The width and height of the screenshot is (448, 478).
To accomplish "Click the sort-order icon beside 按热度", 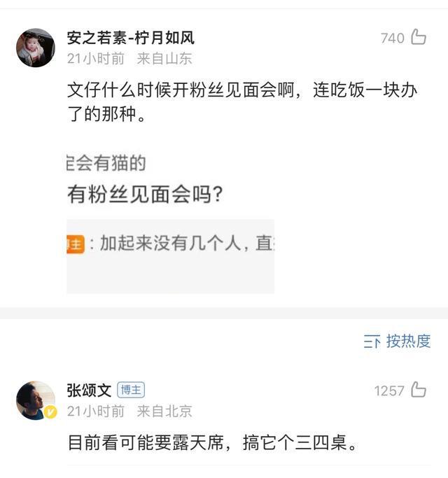I will coord(372,342).
